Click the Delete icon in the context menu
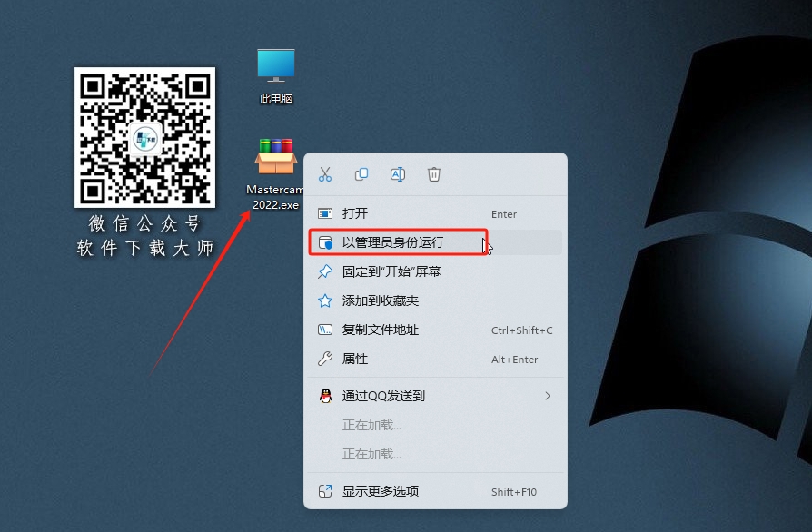 tap(433, 174)
